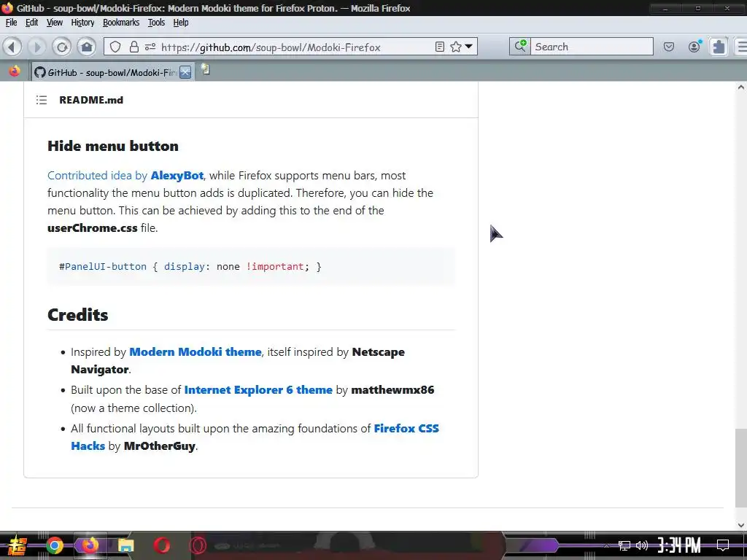Click the 'Hide menu button' heading
Screen dimensions: 747x560
[113, 146]
